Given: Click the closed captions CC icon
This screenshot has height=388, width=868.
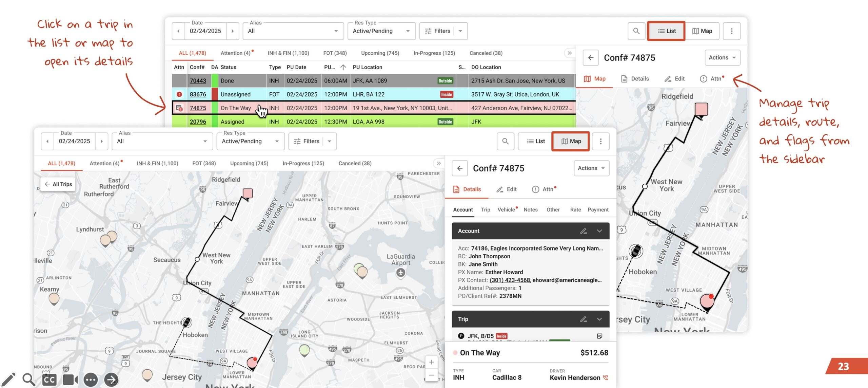Looking at the screenshot, I should point(49,380).
